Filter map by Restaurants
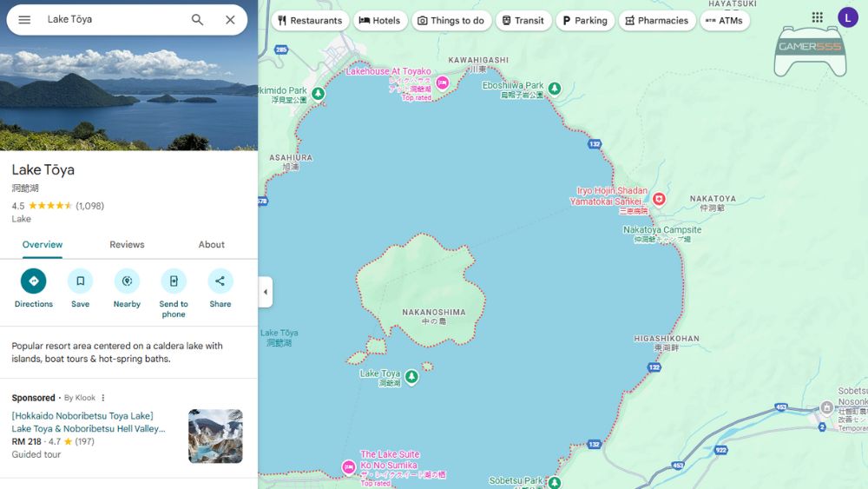Viewport: 868px width, 489px height. 310,21
